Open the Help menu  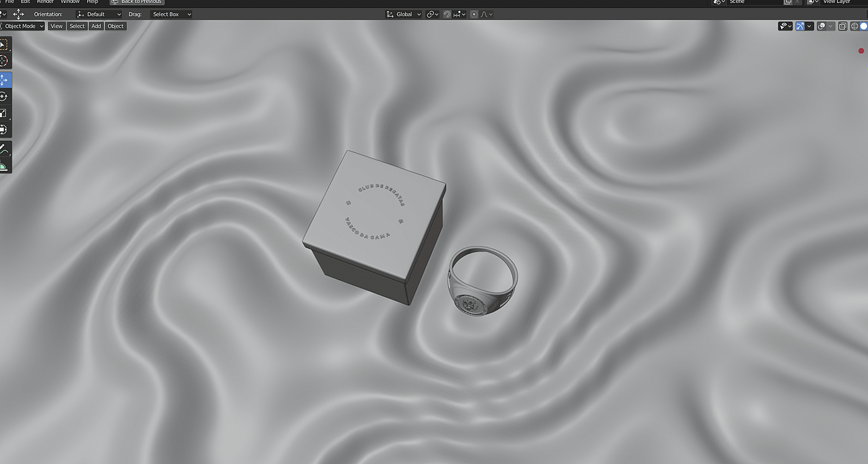(x=92, y=2)
